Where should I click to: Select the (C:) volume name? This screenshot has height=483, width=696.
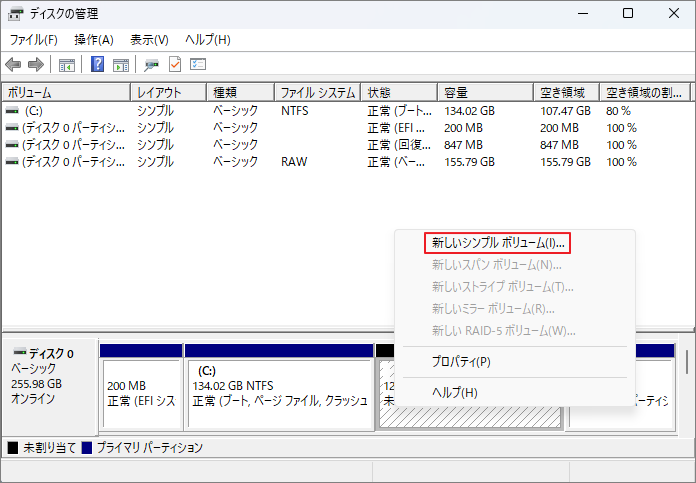[x=34, y=111]
